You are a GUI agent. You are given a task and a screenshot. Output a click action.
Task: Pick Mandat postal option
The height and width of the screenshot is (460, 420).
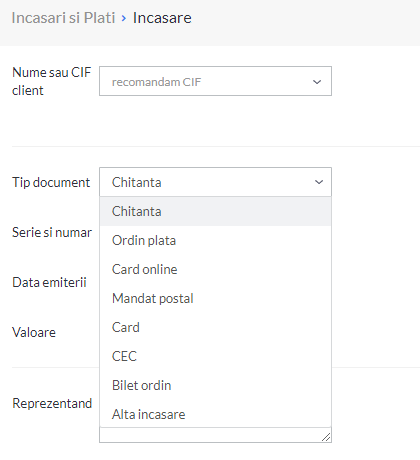[215, 298]
